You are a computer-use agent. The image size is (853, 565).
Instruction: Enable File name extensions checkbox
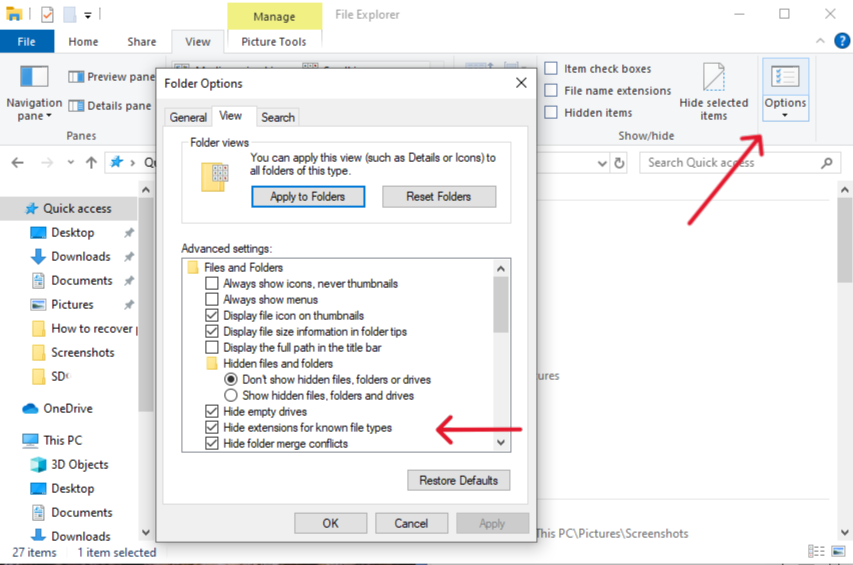pos(551,90)
